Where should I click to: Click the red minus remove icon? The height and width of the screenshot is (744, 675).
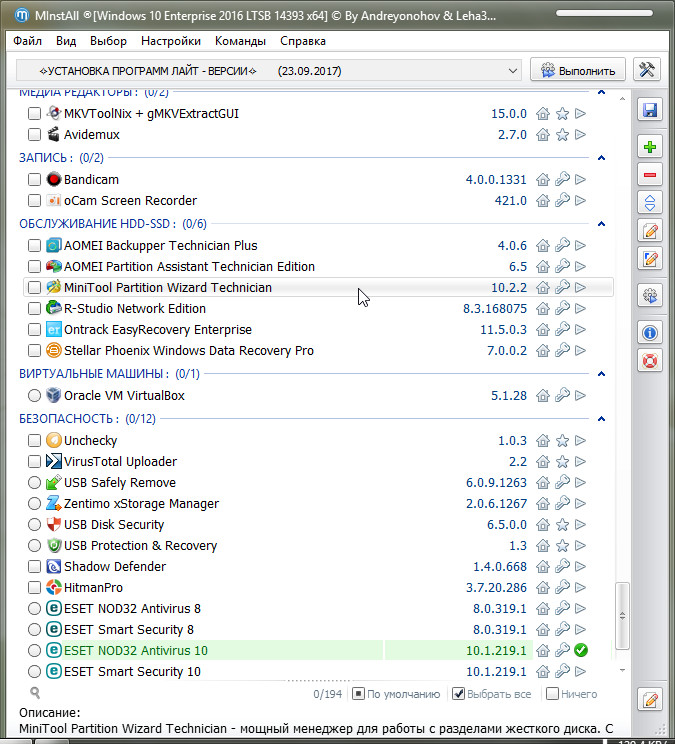coord(650,175)
